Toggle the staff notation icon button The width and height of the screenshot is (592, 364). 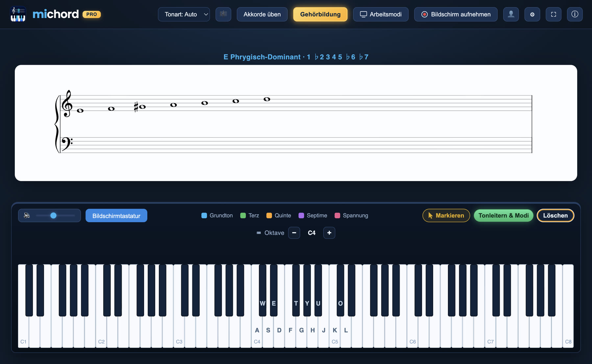tap(223, 14)
